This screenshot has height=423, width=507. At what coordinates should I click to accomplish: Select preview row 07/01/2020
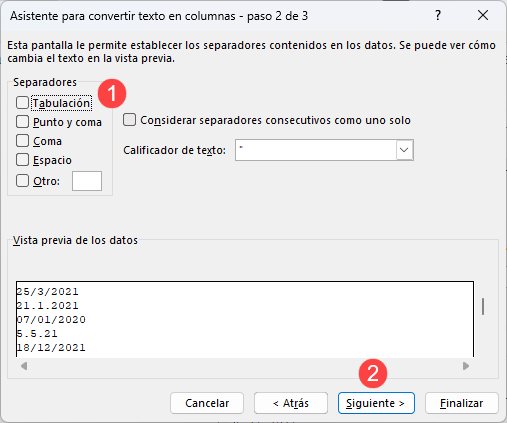pyautogui.click(x=51, y=320)
